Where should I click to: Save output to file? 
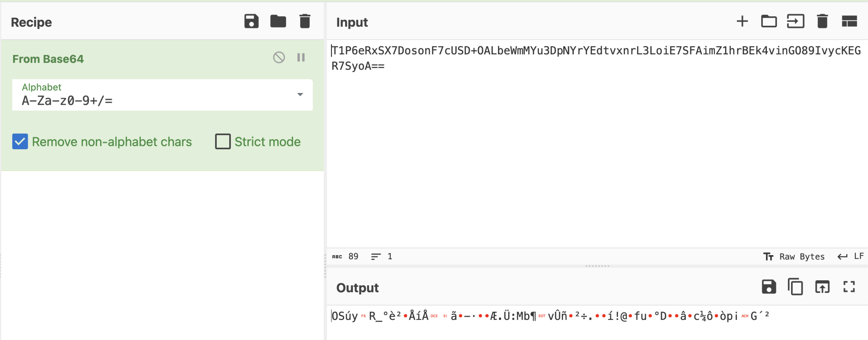(769, 287)
